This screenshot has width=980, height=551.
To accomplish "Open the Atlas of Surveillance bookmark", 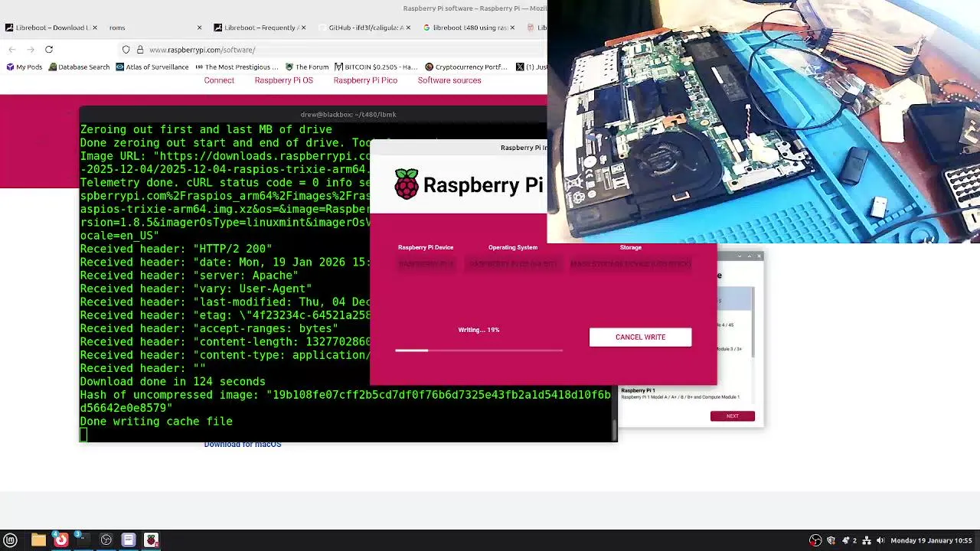I will pyautogui.click(x=152, y=67).
